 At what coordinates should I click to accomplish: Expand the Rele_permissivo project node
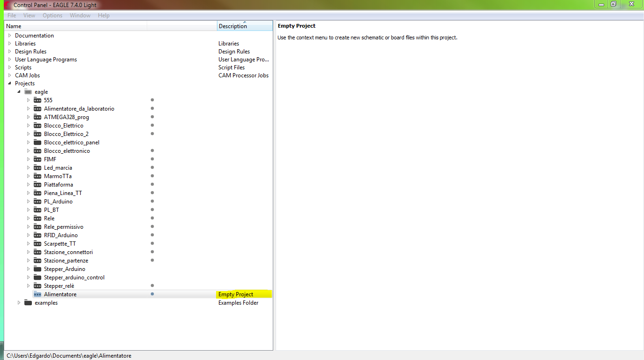click(28, 227)
